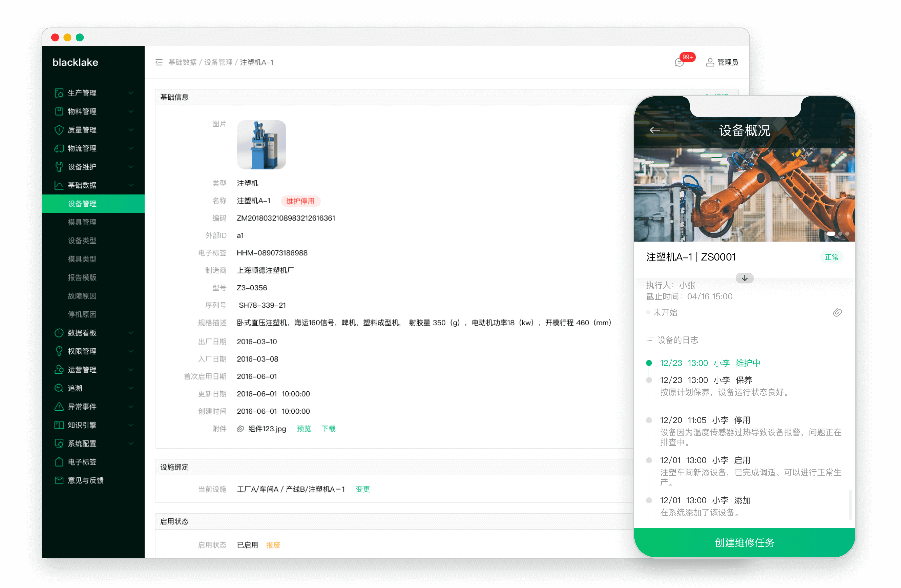Click 基础数据 in the breadcrumb

[x=182, y=62]
